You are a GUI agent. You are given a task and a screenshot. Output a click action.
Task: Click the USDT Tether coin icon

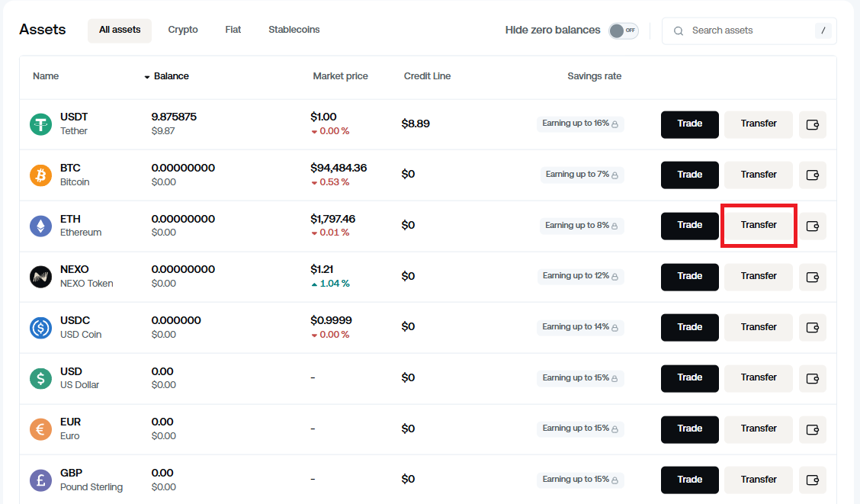pyautogui.click(x=40, y=124)
